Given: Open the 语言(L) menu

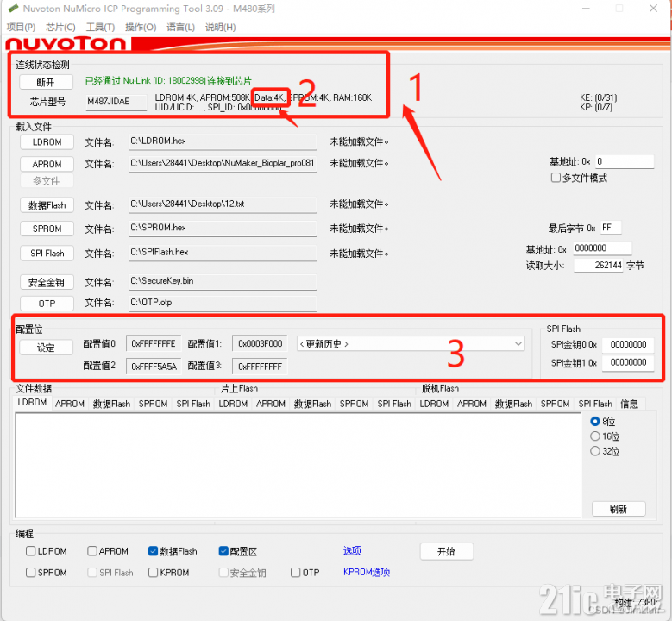Looking at the screenshot, I should [x=180, y=27].
